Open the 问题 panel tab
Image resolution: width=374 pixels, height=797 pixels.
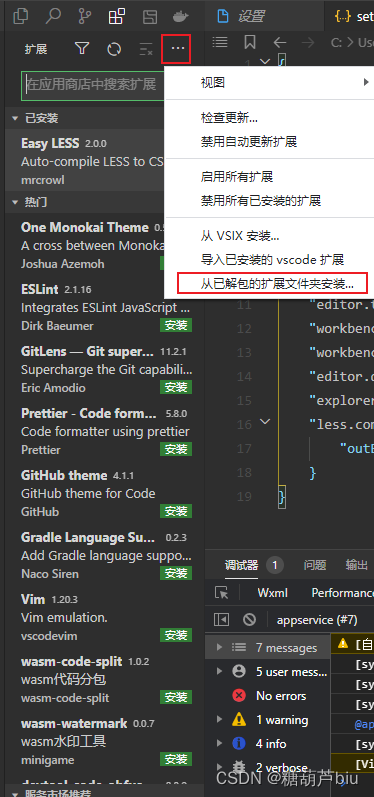pos(315,565)
